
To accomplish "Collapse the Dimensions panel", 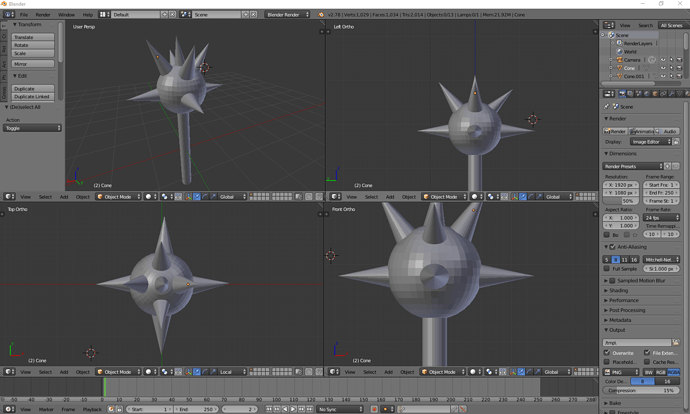I will tap(620, 154).
